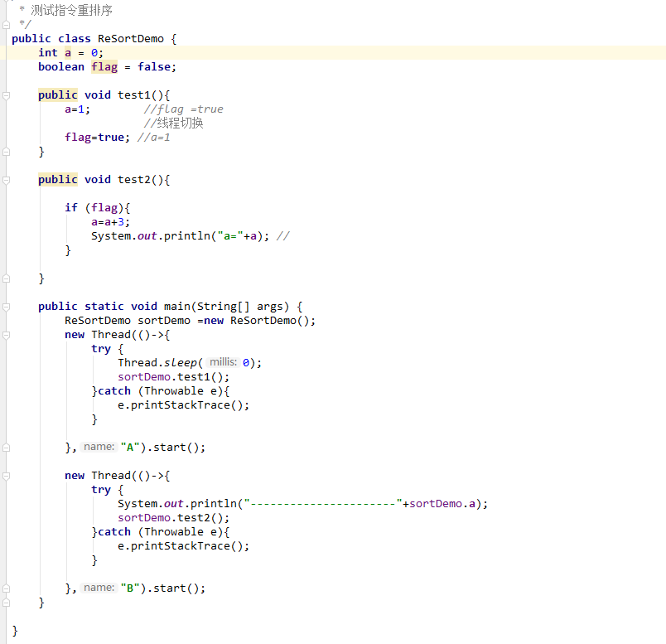Screen dimensions: 666x644
Task: Click the name hint before "A"
Action: tap(99, 447)
